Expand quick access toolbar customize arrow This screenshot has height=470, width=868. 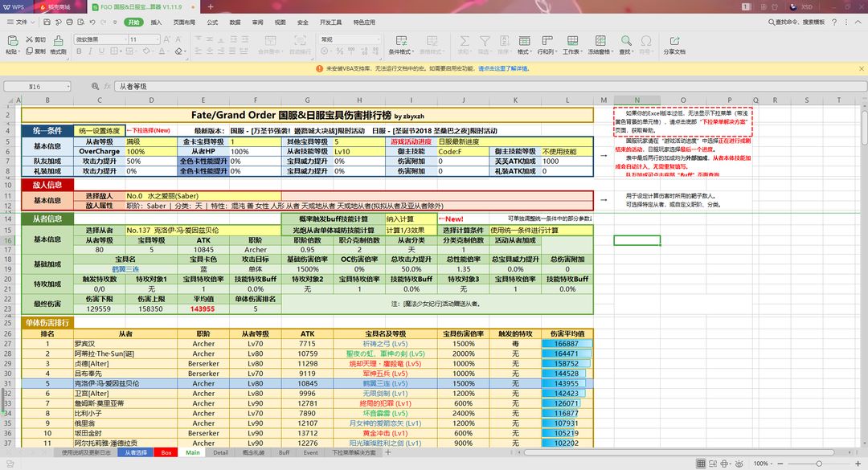115,22
